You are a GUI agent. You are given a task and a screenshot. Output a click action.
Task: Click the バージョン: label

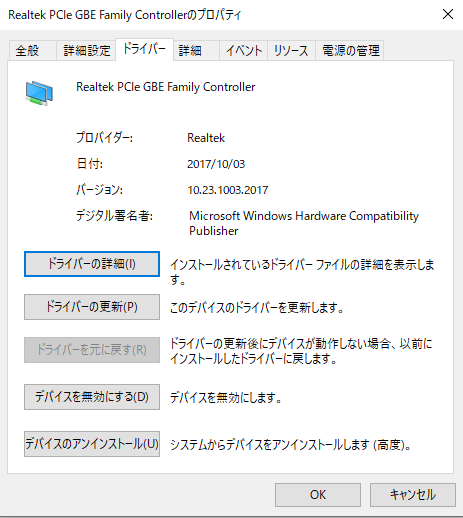pyautogui.click(x=99, y=190)
